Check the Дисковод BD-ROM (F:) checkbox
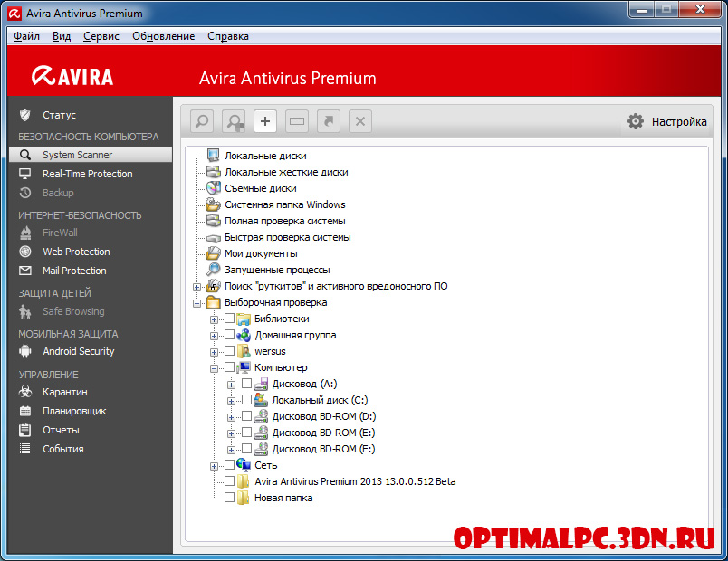Screen dimensions: 728x561 [247, 448]
